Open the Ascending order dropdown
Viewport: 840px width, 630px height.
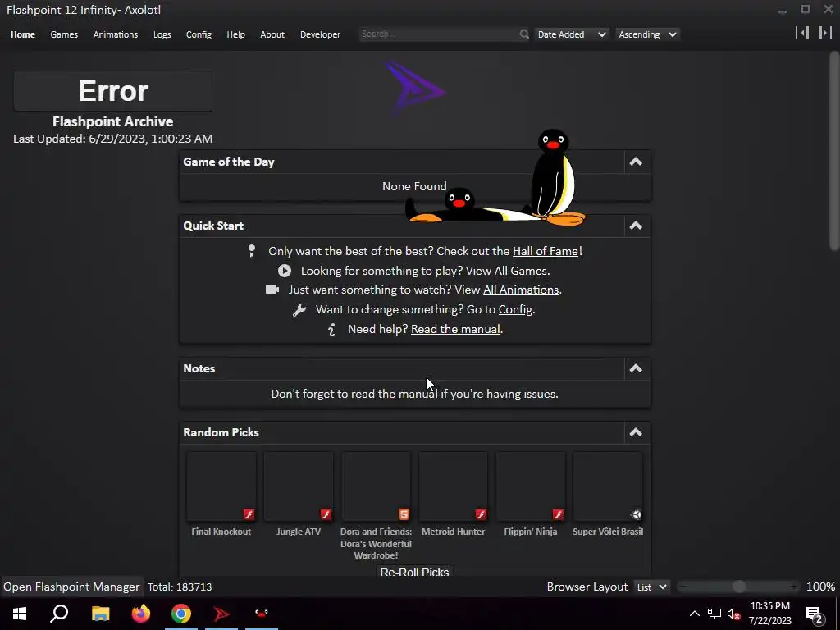click(x=648, y=34)
